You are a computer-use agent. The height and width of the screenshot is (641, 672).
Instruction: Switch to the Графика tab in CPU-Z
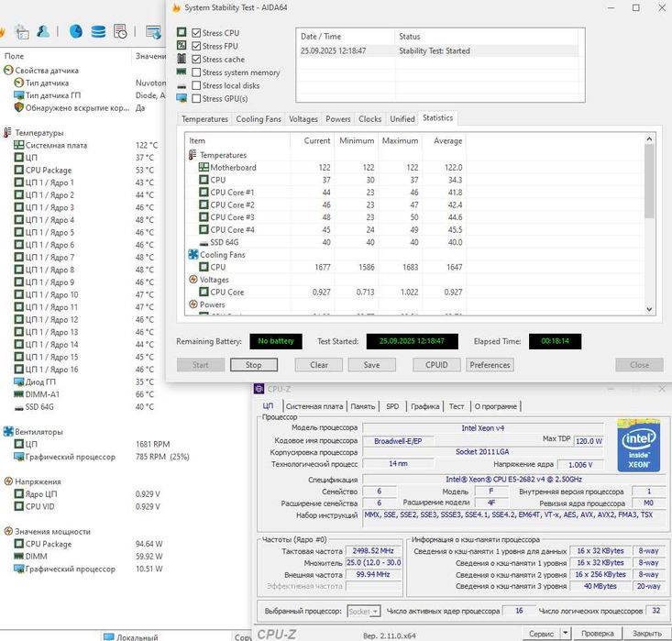pyautogui.click(x=424, y=406)
